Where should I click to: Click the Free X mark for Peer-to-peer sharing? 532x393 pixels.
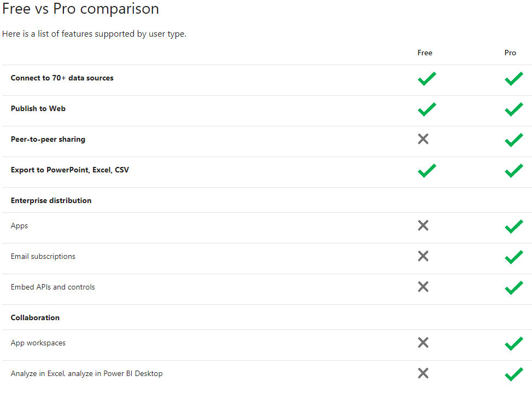coord(423,139)
